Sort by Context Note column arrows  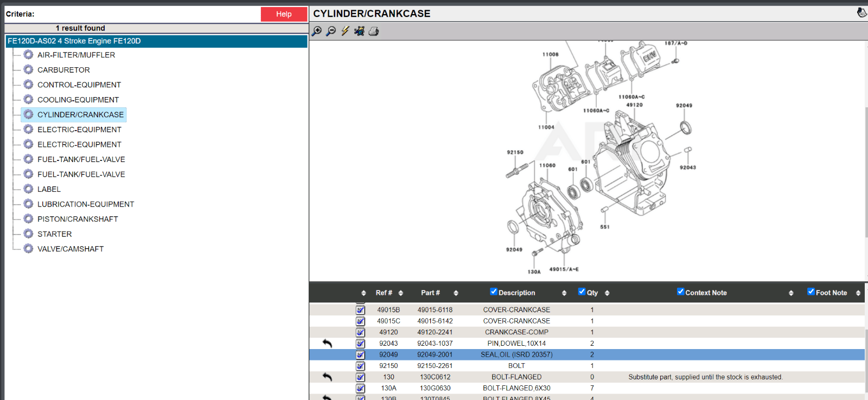791,293
